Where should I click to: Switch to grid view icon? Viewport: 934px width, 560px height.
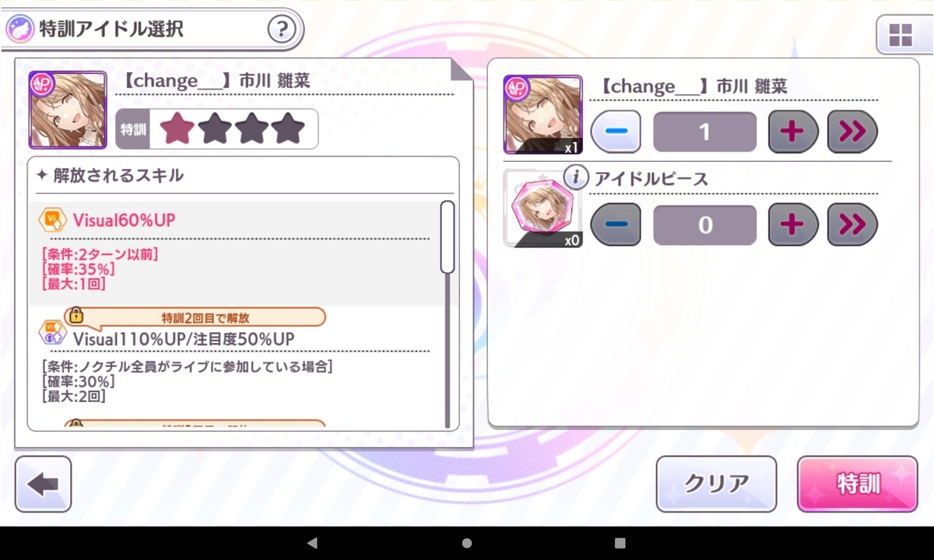coord(901,34)
